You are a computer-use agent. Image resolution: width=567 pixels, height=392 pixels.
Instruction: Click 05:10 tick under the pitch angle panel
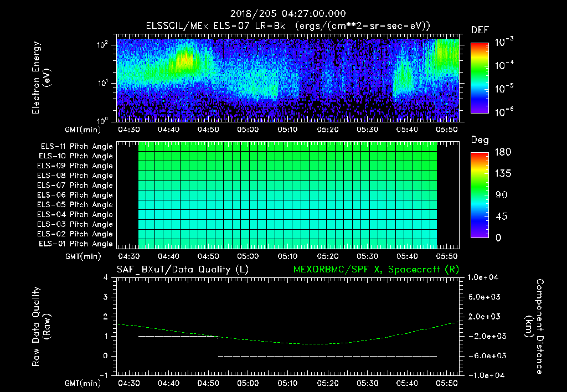[x=287, y=256]
